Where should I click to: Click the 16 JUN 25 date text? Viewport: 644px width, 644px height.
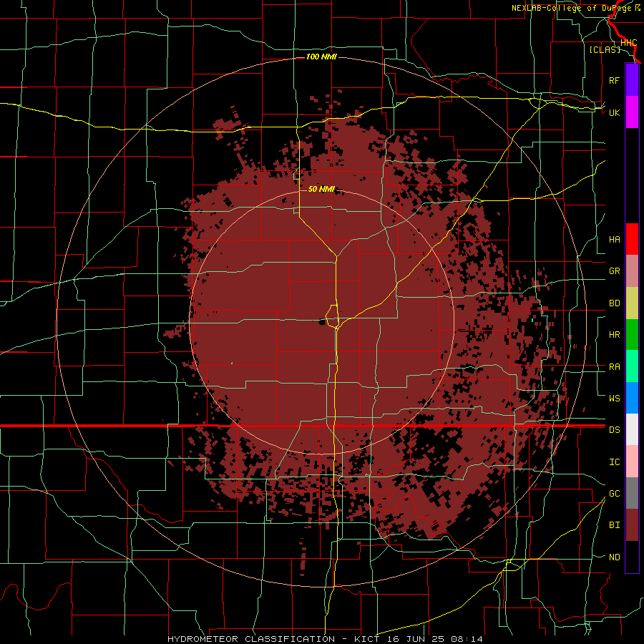click(x=416, y=639)
